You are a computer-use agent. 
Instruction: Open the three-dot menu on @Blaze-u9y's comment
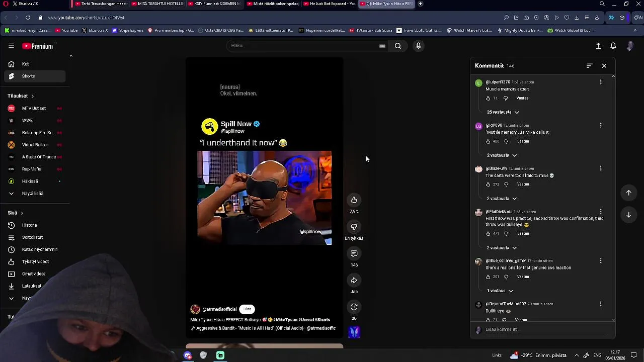[x=601, y=168]
